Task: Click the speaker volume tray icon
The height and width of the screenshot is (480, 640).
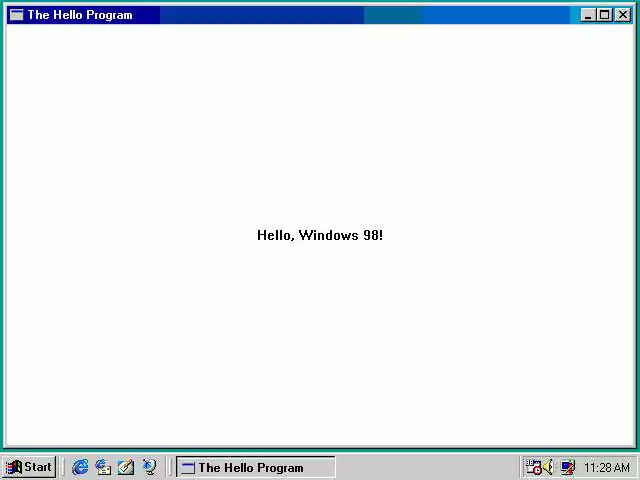Action: (548, 467)
